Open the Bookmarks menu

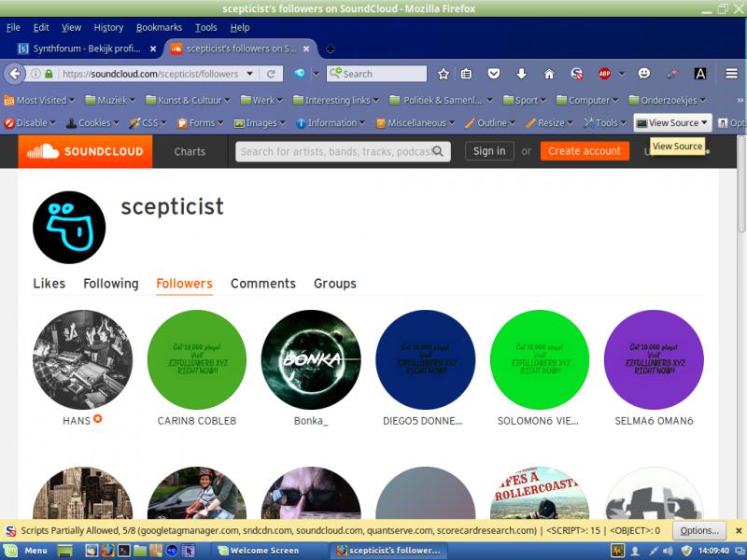coord(159,28)
